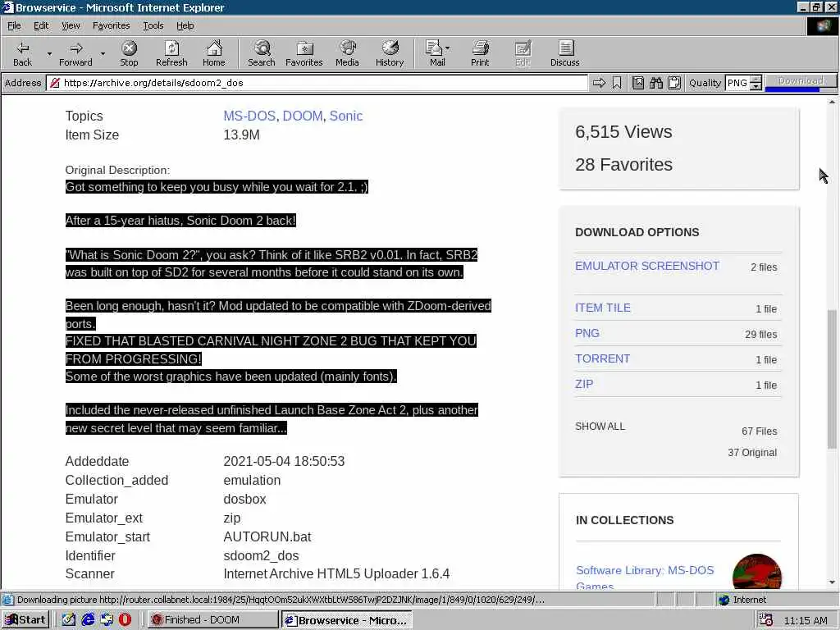Increase Quality with the up stepper arrow
This screenshot has width=840, height=630.
[x=756, y=80]
